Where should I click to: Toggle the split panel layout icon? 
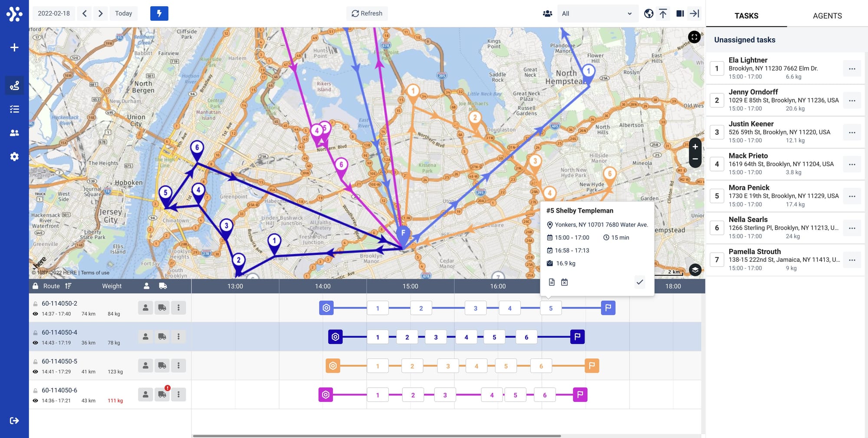[x=680, y=13]
